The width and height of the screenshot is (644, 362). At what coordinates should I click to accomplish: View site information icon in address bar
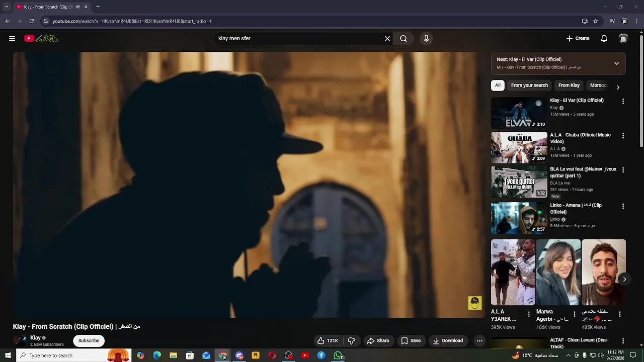coord(46,21)
